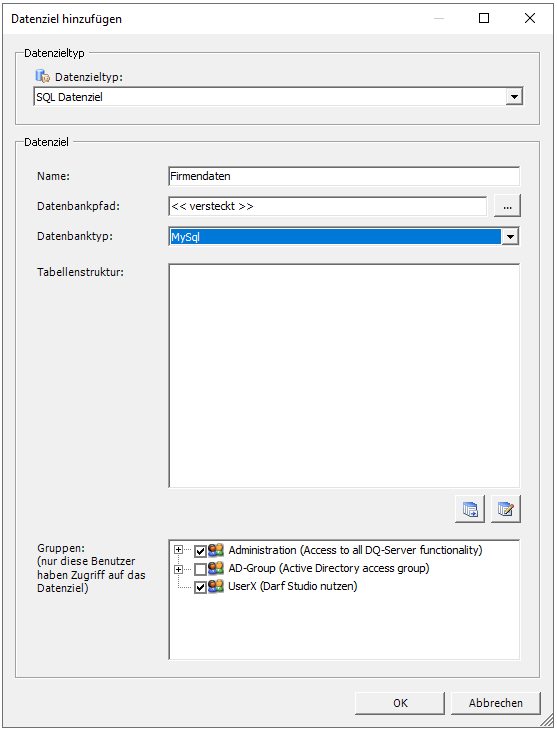This screenshot has width=557, height=732.
Task: Open the Datenbanktyp MySql dropdown
Action: (510, 237)
